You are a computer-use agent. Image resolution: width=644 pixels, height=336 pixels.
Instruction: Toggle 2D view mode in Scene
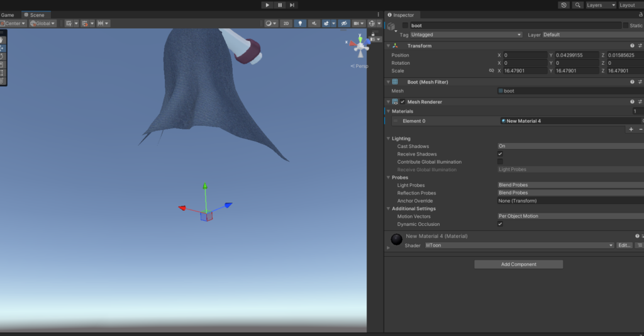click(286, 23)
